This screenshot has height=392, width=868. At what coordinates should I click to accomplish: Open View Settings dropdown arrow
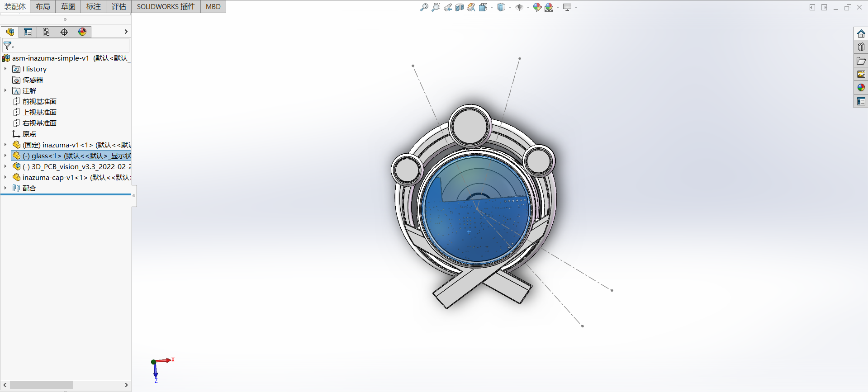pyautogui.click(x=576, y=7)
